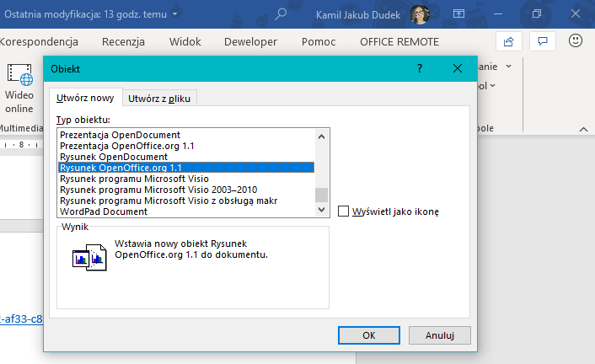This screenshot has height=364, width=595.
Task: Open the Deweloper ribbon tab
Action: [x=251, y=42]
